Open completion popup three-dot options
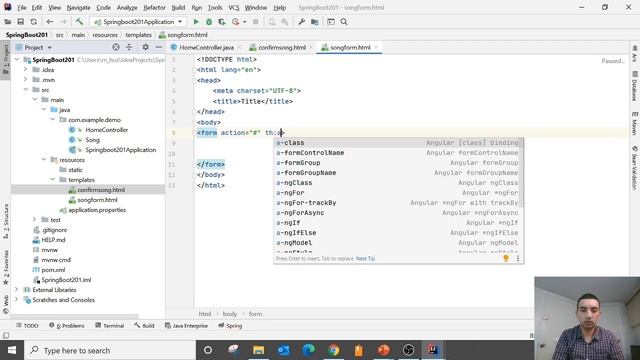This screenshot has height=360, width=640. [x=518, y=258]
